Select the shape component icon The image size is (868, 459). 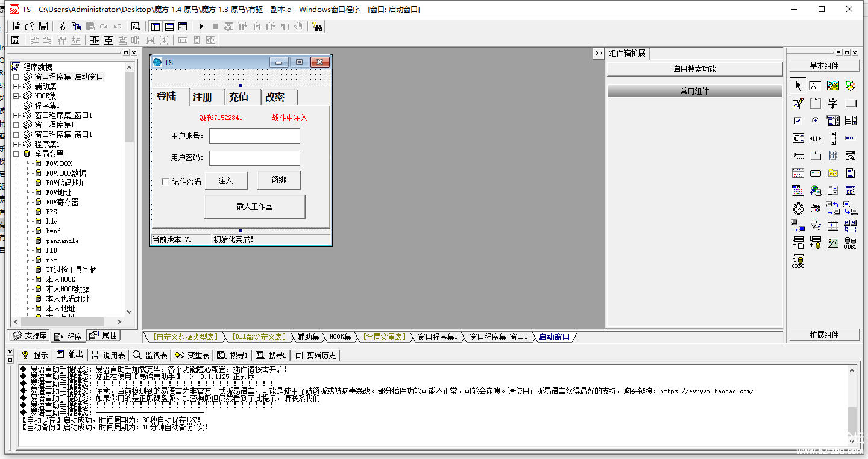pyautogui.click(x=851, y=86)
